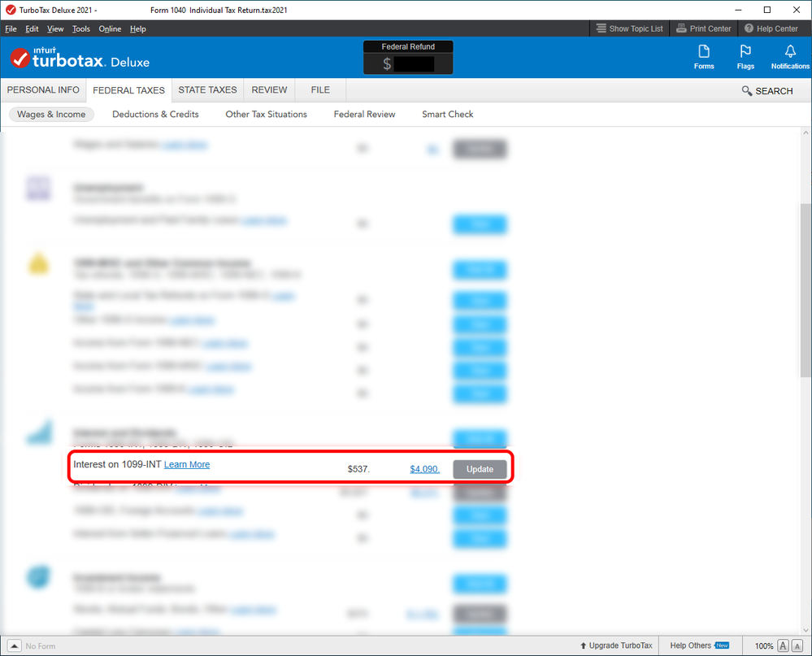812x656 pixels.
Task: Expand the No Form panel arrow
Action: click(x=15, y=645)
